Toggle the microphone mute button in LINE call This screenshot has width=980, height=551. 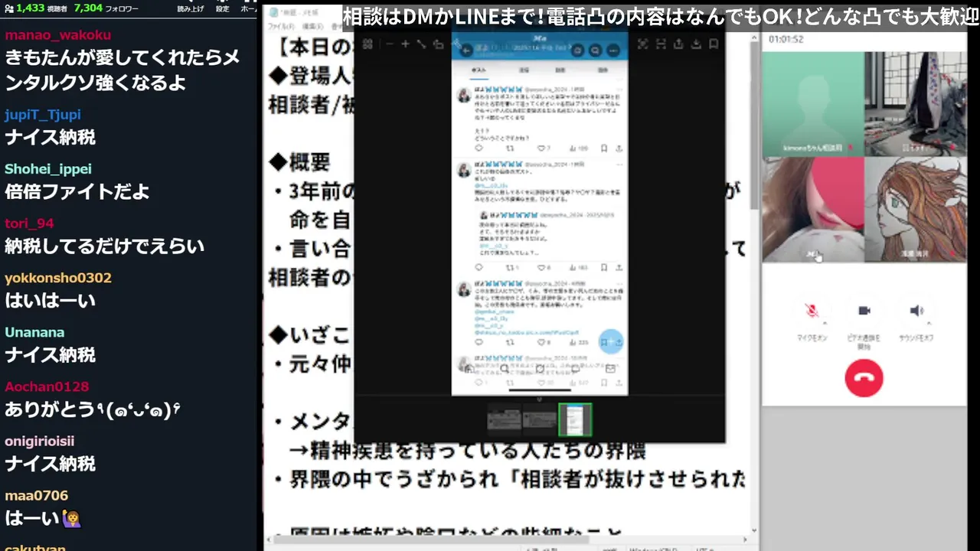click(x=812, y=311)
